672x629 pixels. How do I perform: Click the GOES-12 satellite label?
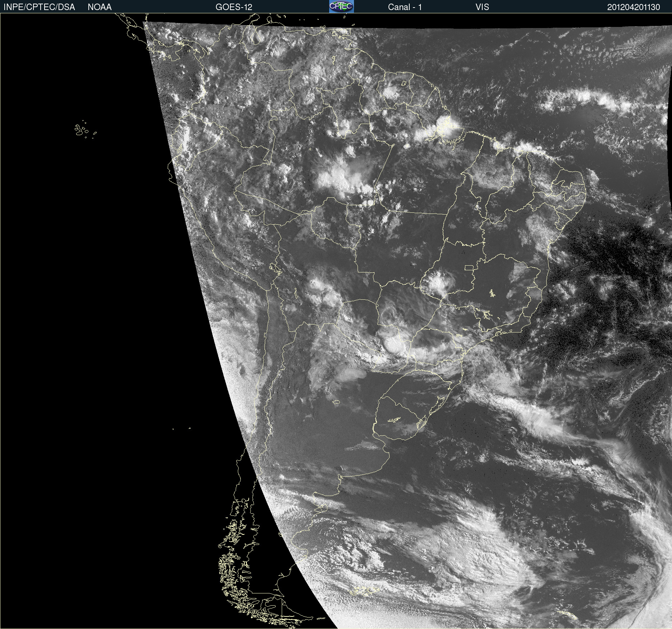[x=234, y=7]
